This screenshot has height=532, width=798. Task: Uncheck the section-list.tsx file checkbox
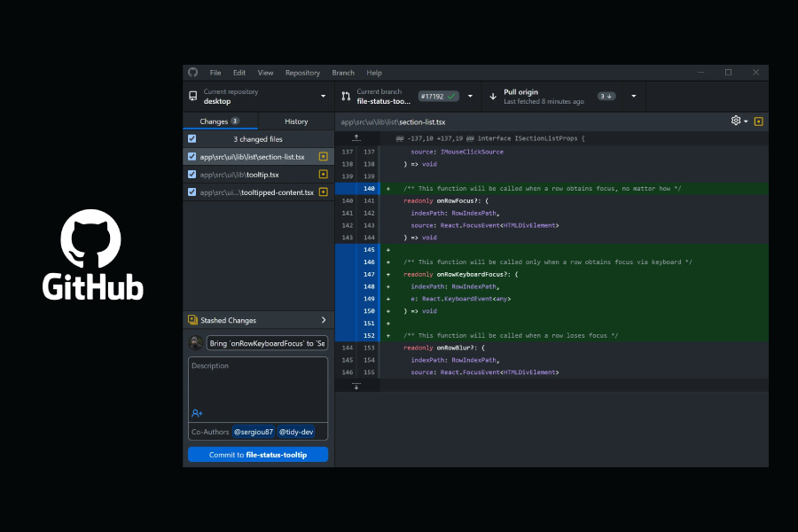click(192, 157)
